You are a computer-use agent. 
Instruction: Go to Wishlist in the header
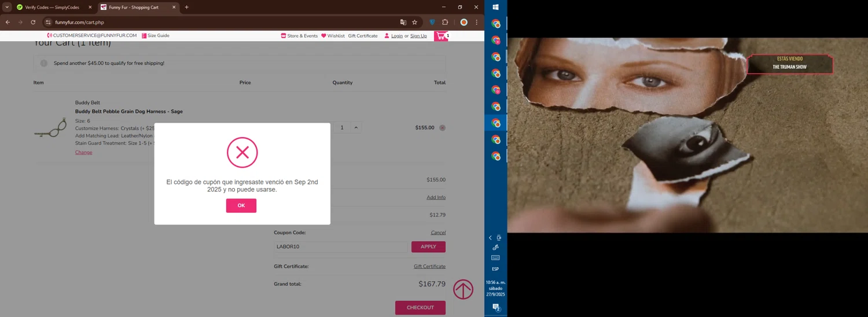tap(333, 36)
